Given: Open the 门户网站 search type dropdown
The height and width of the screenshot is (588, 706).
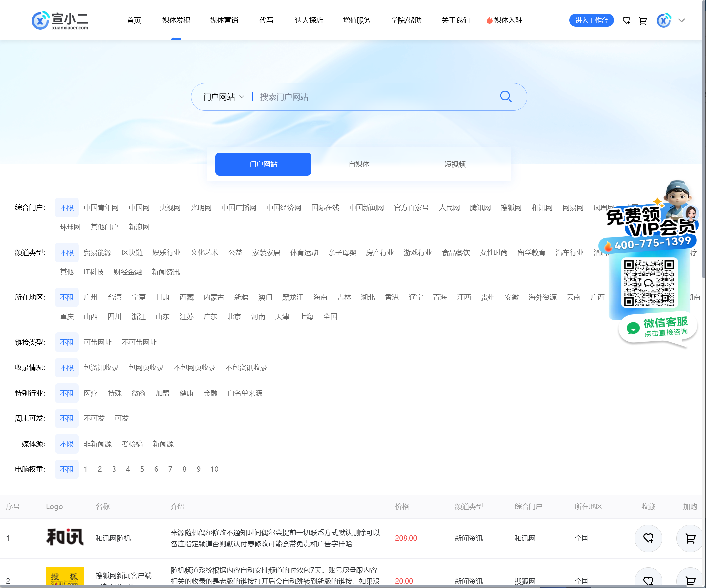Looking at the screenshot, I should [223, 97].
